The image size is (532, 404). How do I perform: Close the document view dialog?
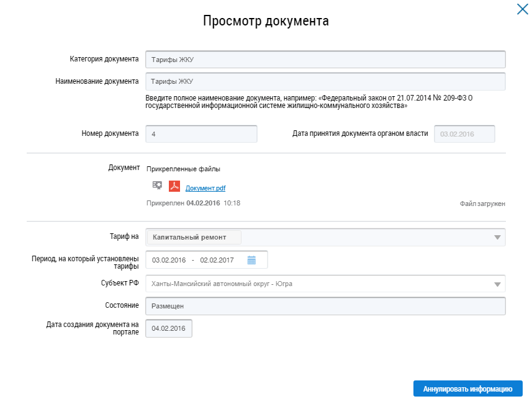[x=522, y=9]
